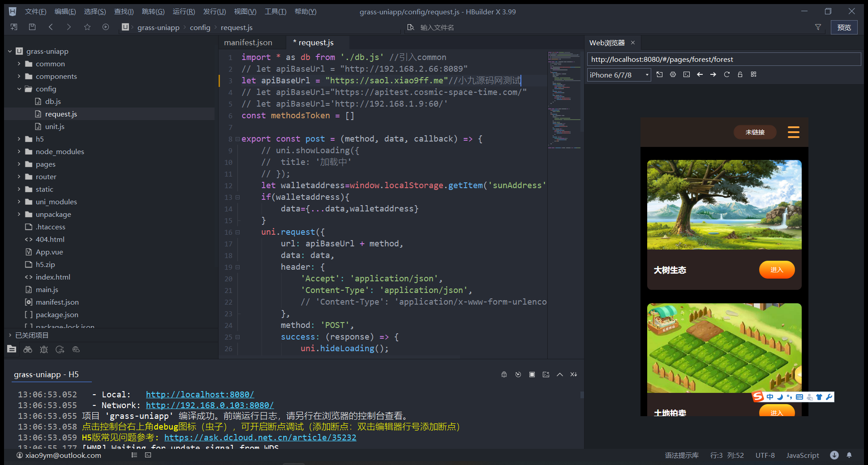
Task: Collapse the console panel with up chevron
Action: point(560,375)
